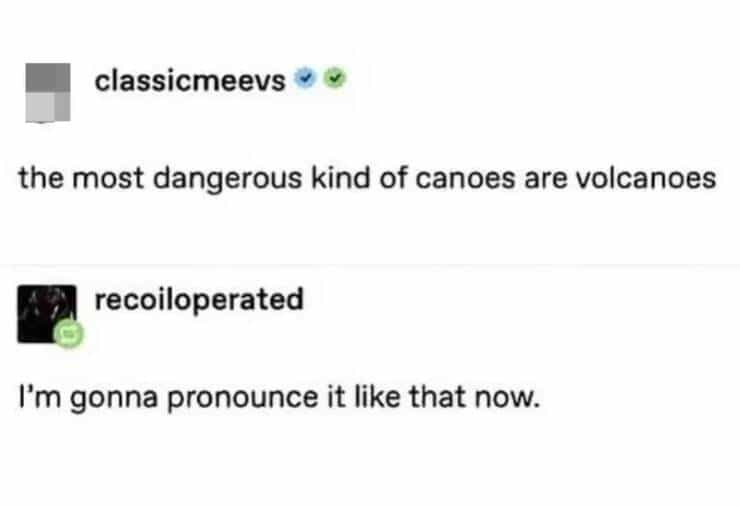Open the classicmeevs profile avatar
This screenshot has height=506, width=740.
[44, 92]
